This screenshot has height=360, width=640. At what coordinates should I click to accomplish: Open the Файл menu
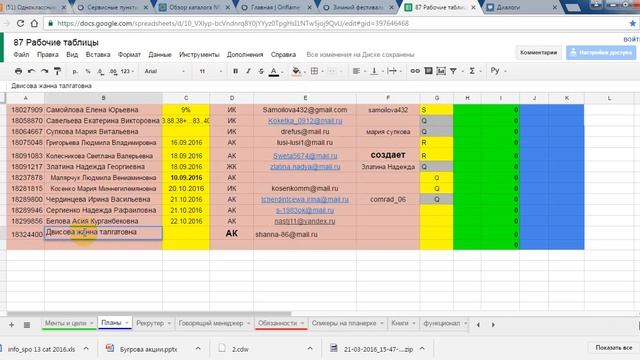[21, 54]
